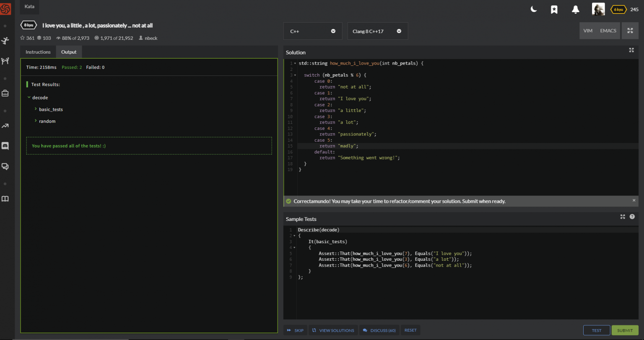
Task: Submit the solution with the SUBMIT button
Action: click(625, 330)
